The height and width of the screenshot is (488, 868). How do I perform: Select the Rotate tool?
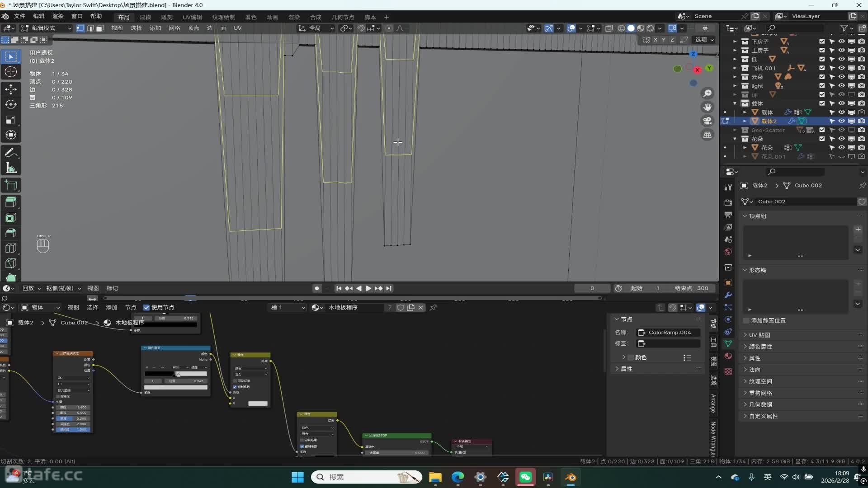point(11,104)
